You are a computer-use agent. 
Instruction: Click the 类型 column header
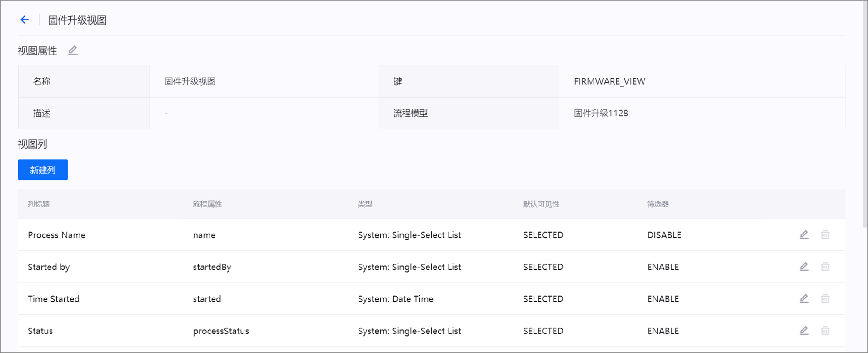point(365,204)
